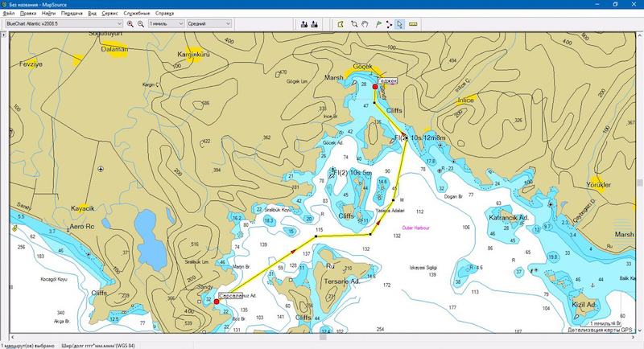Click the Göcek town label on map
Image resolution: width=644 pixels, height=349 pixels.
click(363, 67)
